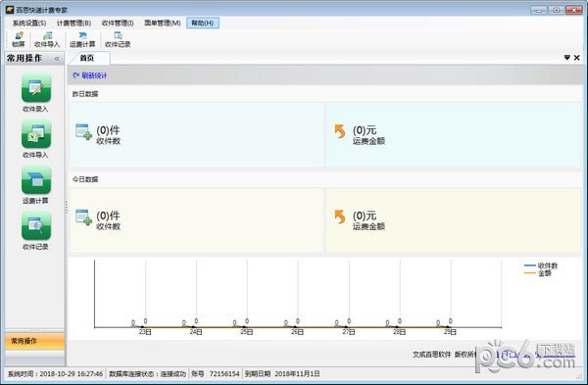Click the 昨日数据 运费金额 arrow icon
This screenshot has height=385, width=588.
pos(340,131)
